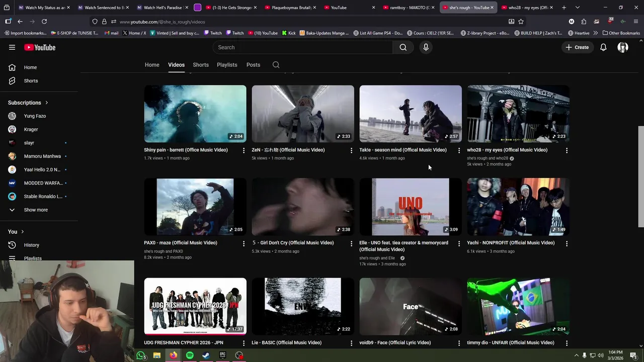This screenshot has height=362, width=644.
Task: Play the Shiny pain - barrett thumbnail
Action: (195, 114)
